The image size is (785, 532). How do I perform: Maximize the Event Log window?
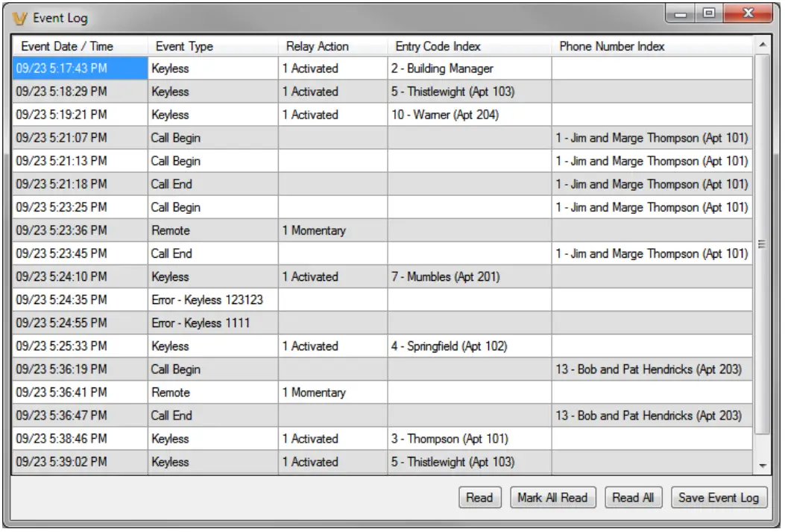click(708, 14)
